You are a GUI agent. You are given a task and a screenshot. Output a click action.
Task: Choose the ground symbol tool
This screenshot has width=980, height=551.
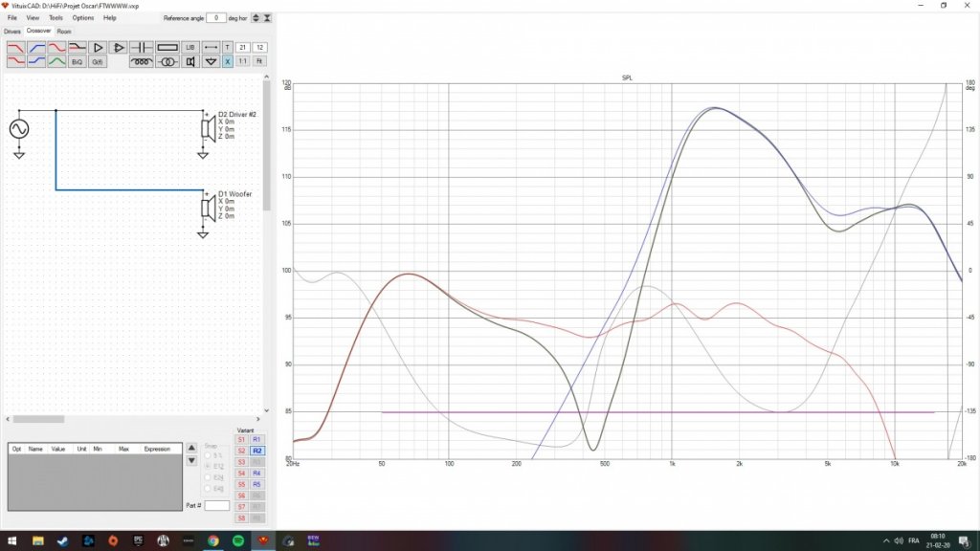pyautogui.click(x=211, y=61)
